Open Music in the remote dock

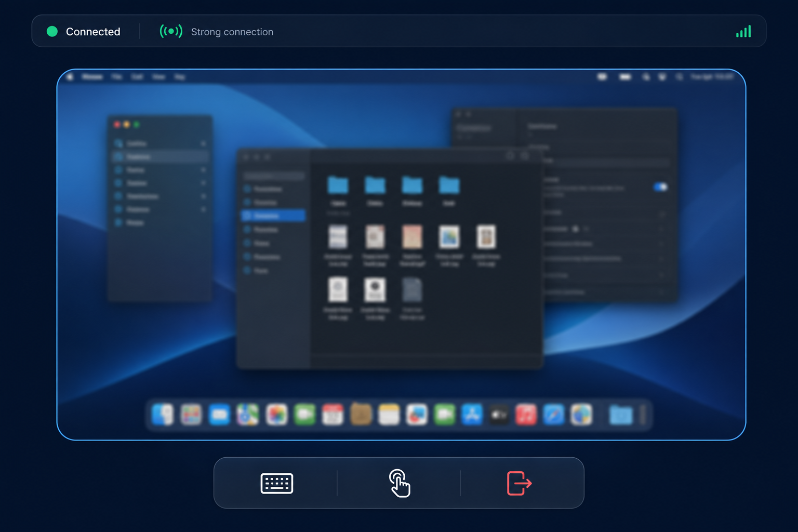(x=526, y=415)
